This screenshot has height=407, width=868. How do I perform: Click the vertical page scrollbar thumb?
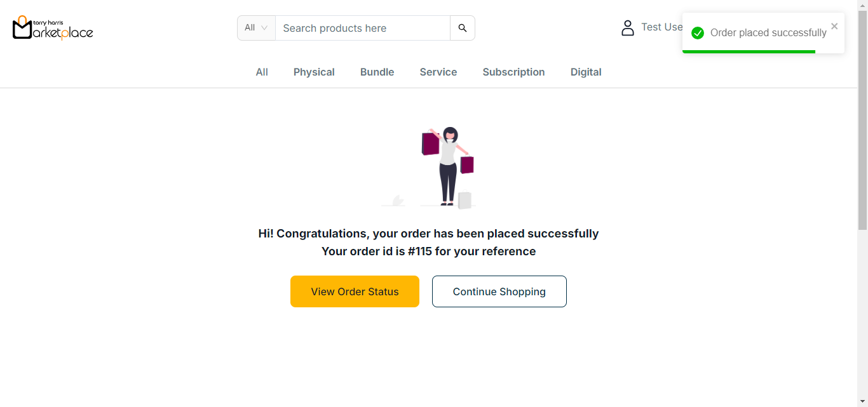click(x=862, y=121)
